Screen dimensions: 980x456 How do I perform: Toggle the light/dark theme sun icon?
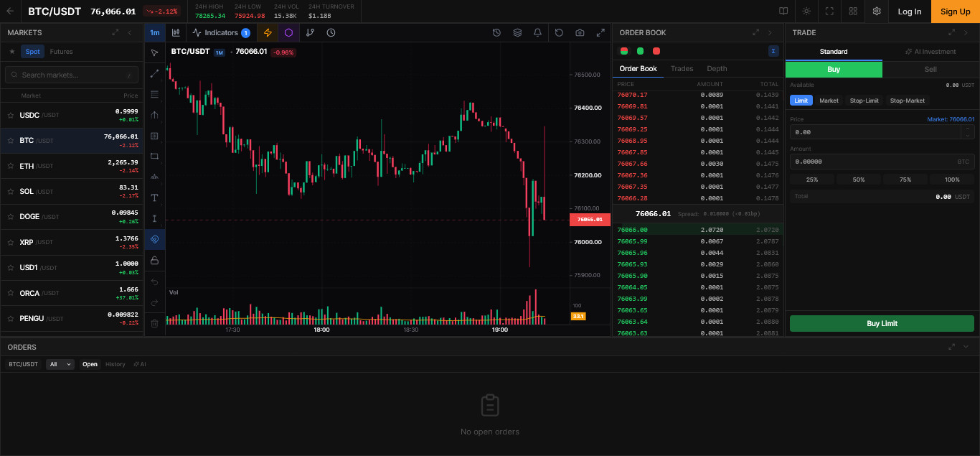806,11
